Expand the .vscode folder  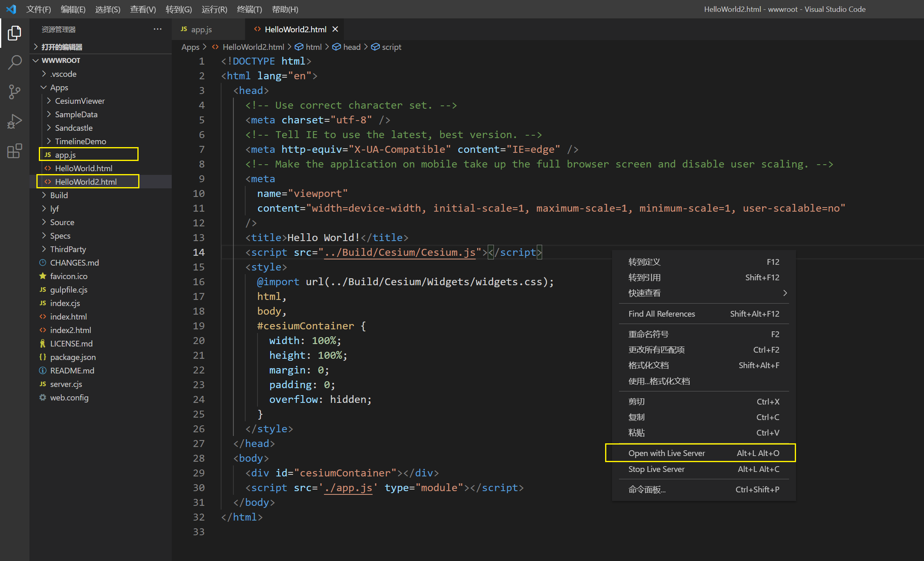point(44,74)
